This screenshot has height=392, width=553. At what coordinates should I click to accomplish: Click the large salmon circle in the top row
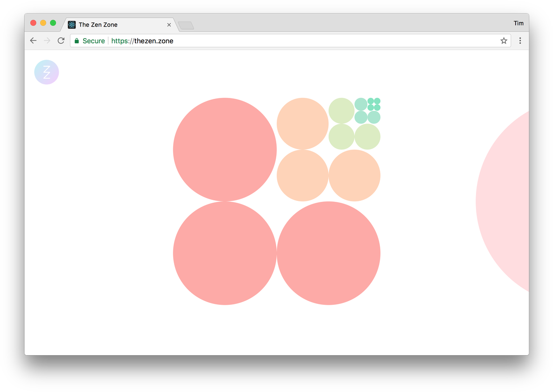[224, 150]
